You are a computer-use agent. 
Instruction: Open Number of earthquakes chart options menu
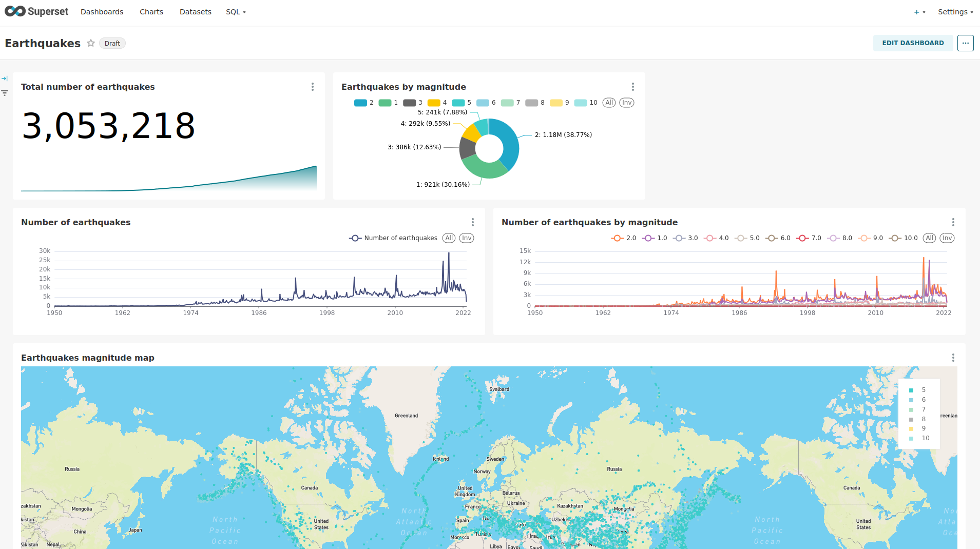[472, 222]
